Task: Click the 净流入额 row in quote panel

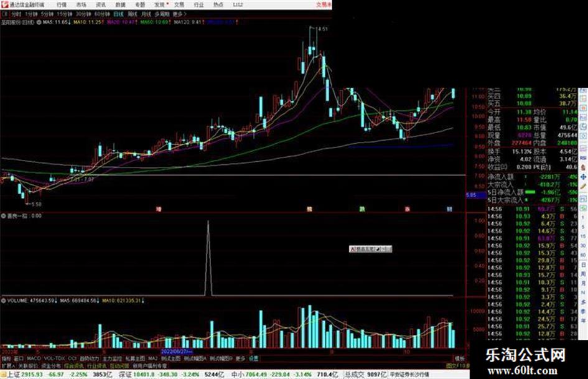Action: tap(532, 177)
